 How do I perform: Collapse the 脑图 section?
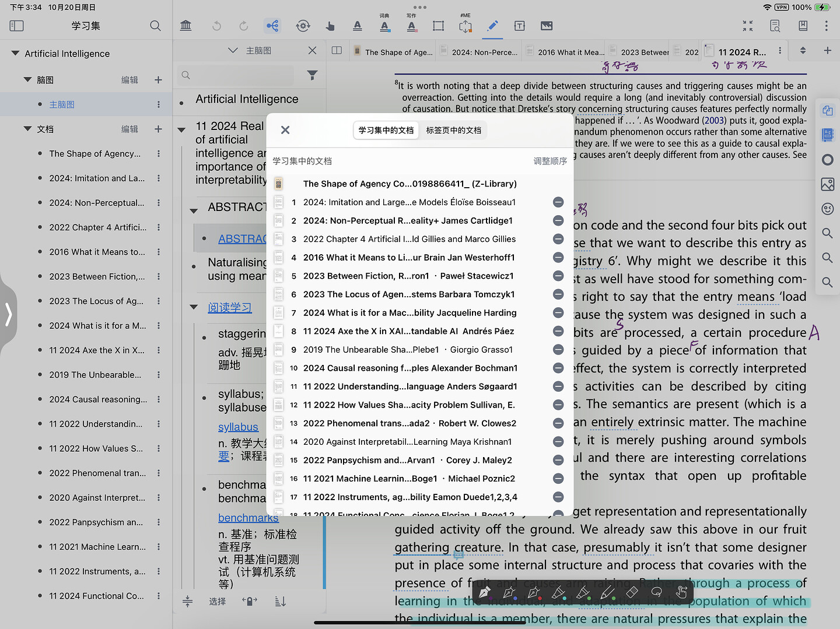click(27, 79)
